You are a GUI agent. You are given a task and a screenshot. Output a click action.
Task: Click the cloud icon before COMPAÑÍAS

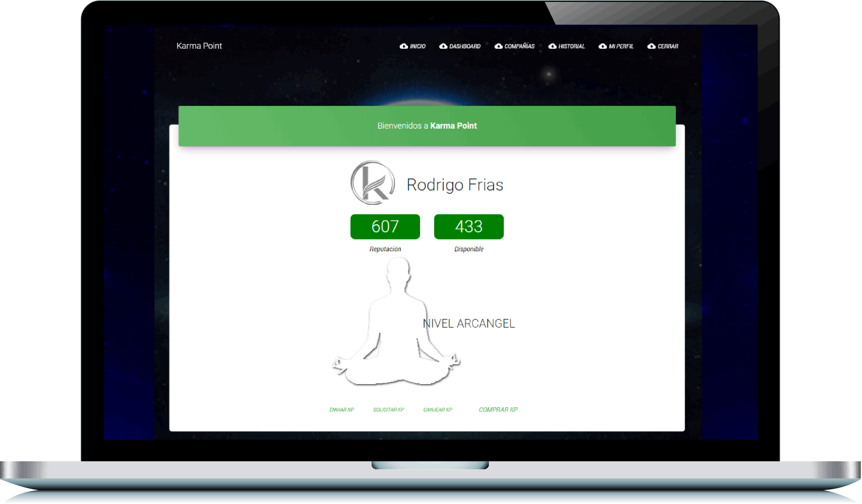click(498, 46)
